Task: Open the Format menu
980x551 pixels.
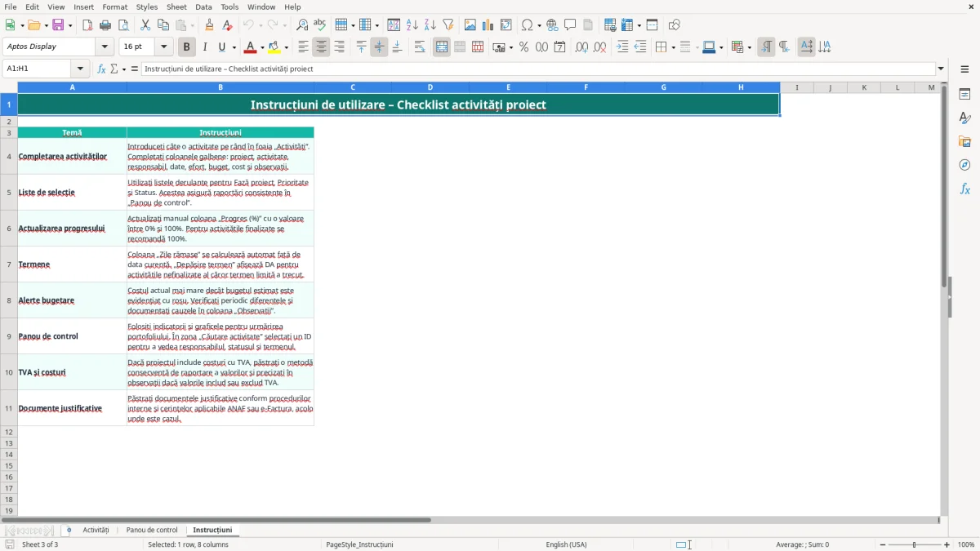Action: click(x=114, y=7)
